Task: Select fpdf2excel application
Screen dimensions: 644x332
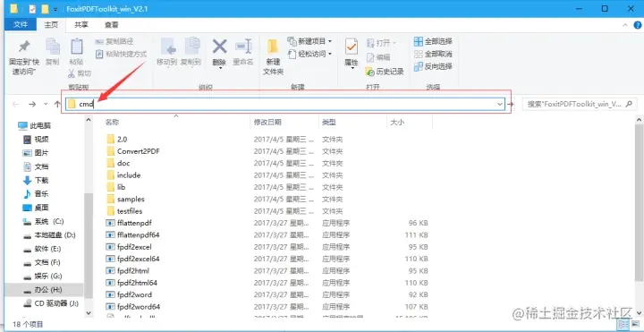Action: (x=129, y=247)
